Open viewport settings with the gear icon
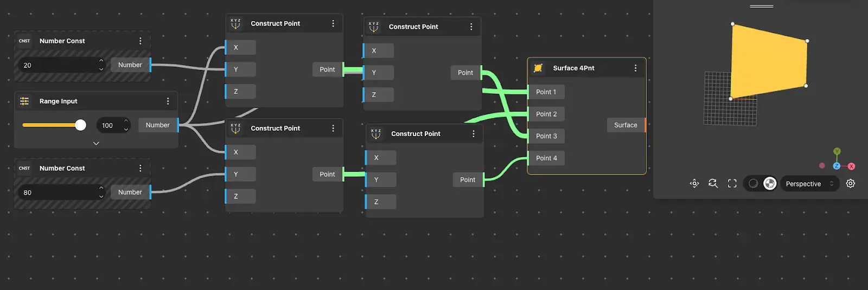Screen dimensions: 868x290 click(850, 184)
